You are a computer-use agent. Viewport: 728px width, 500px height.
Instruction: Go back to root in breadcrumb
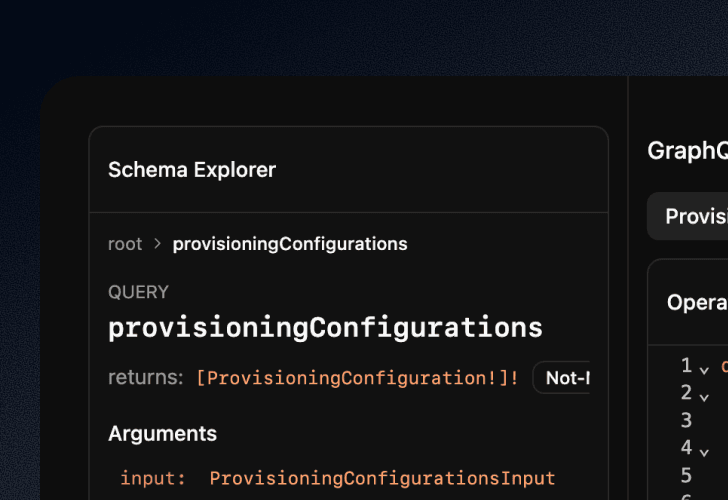[125, 244]
